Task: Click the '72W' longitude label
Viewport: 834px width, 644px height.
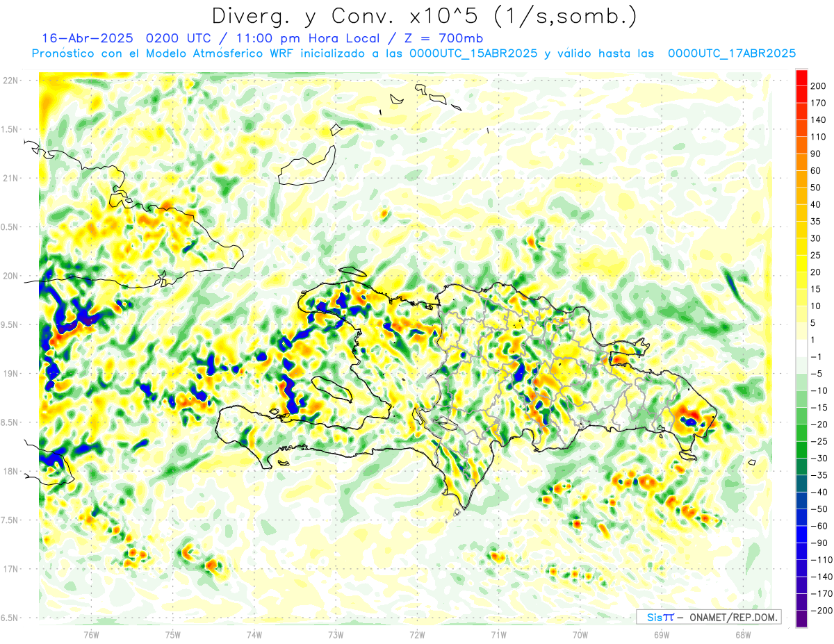Action: (x=417, y=634)
